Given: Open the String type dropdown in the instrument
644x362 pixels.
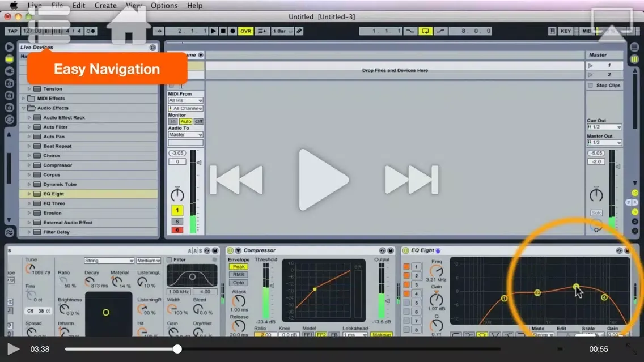Looking at the screenshot, I should tap(109, 261).
